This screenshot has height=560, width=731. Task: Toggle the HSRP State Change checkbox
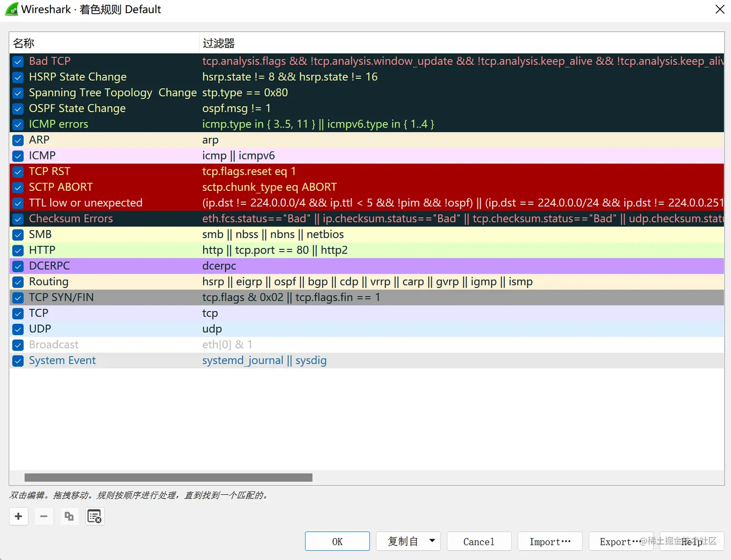click(18, 77)
